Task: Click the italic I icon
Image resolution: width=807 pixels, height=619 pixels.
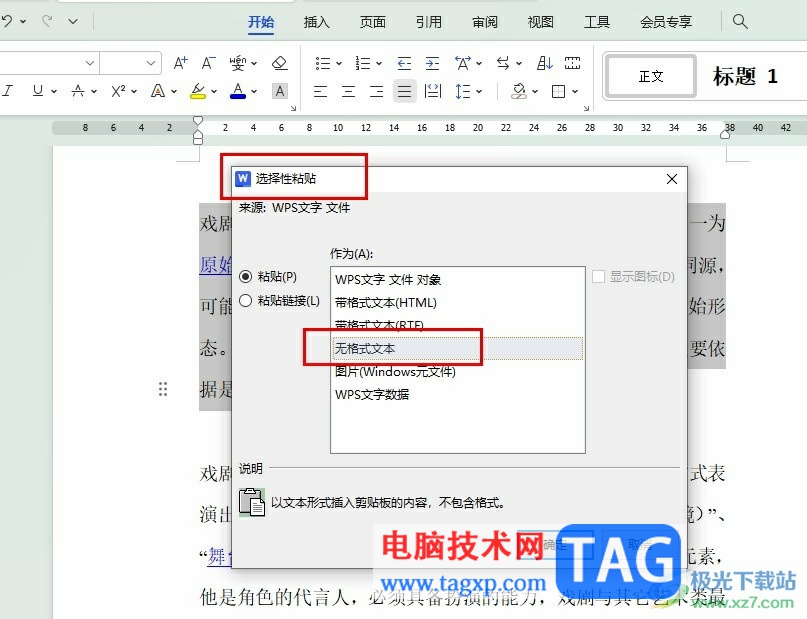Action: (x=7, y=91)
